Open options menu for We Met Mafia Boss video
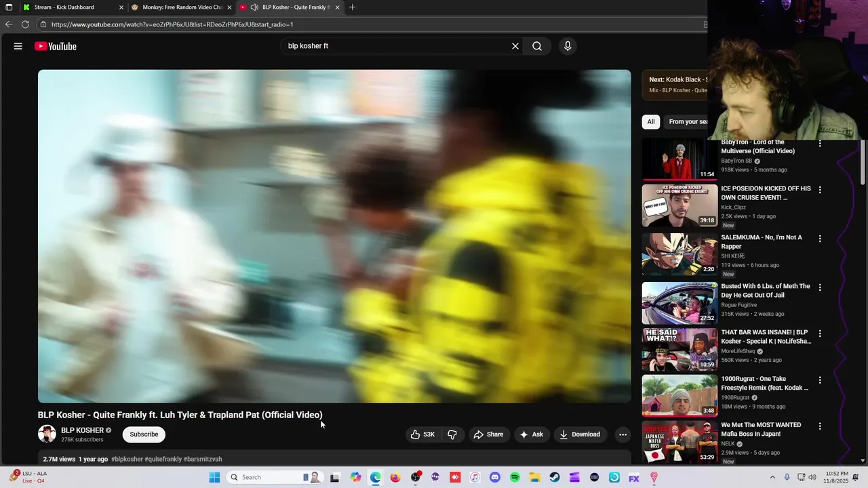The height and width of the screenshot is (488, 868). point(820,426)
